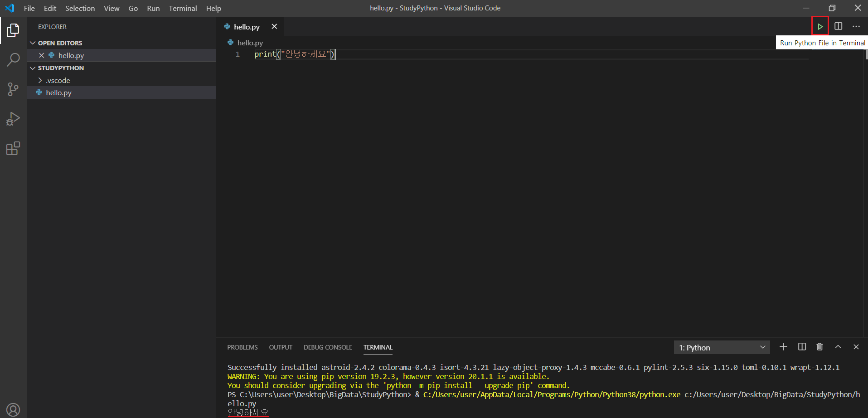Switch to the PROBLEMS panel tab
The width and height of the screenshot is (868, 418).
(242, 347)
